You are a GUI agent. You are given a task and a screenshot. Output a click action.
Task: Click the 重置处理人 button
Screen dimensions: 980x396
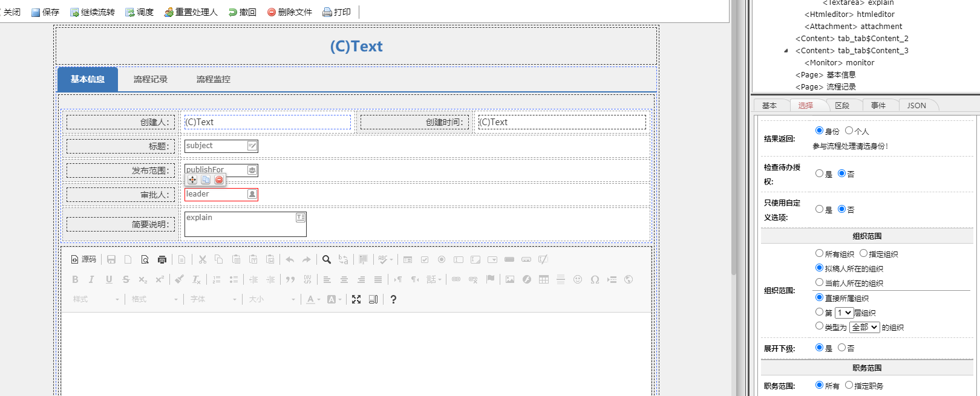pos(191,12)
